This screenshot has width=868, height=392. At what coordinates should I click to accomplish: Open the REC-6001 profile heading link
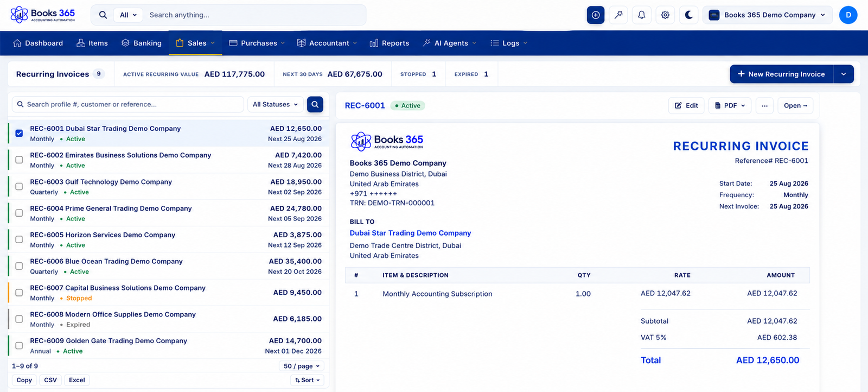(365, 105)
